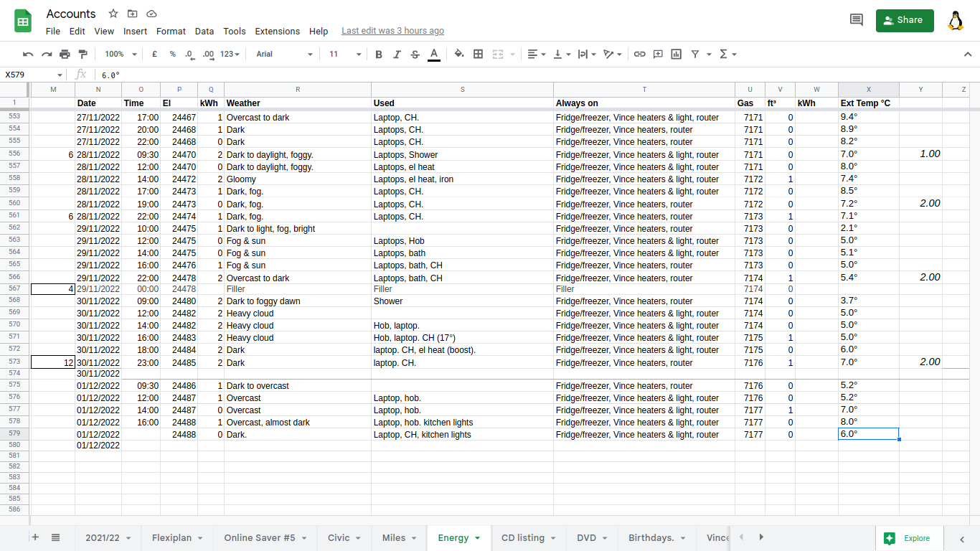Open the Arial font dropdown
The image size is (980, 551).
click(x=284, y=54)
